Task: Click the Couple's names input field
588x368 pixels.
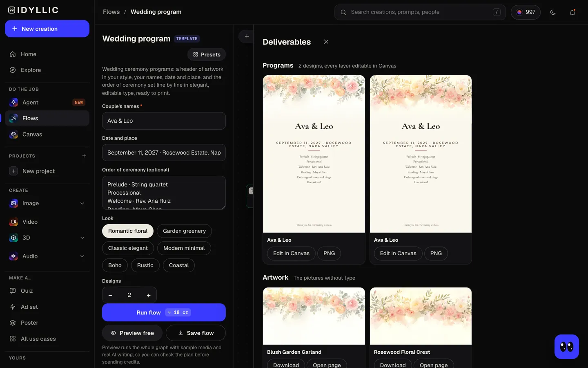Action: (x=164, y=121)
